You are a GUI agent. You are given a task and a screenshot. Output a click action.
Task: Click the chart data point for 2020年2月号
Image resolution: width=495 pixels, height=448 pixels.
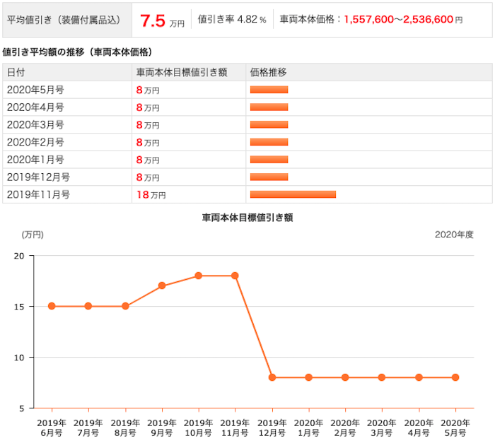click(x=345, y=377)
